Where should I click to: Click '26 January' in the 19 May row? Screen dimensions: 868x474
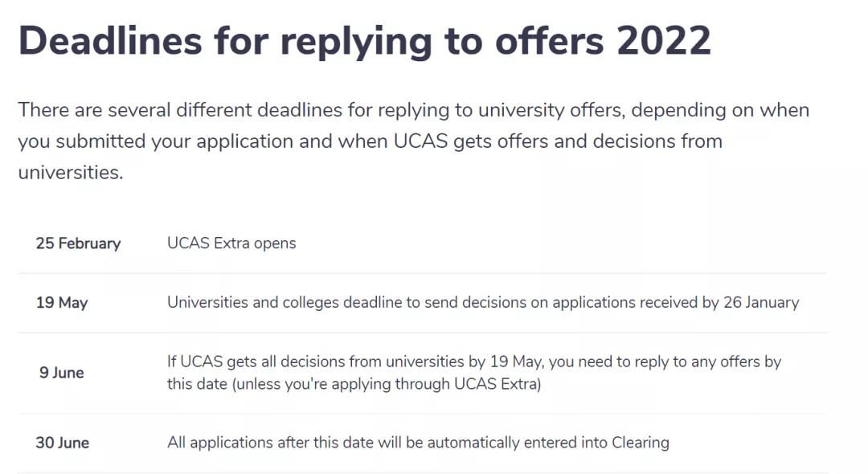click(x=761, y=303)
